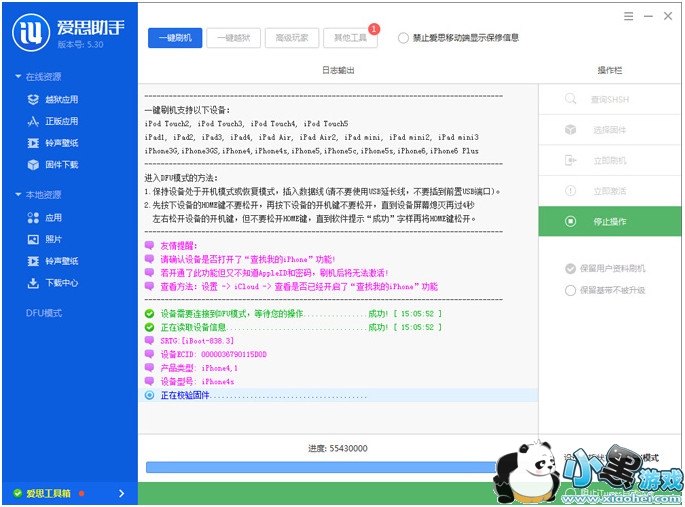Click the green 停止操作 button
The image size is (685, 507).
pos(610,221)
